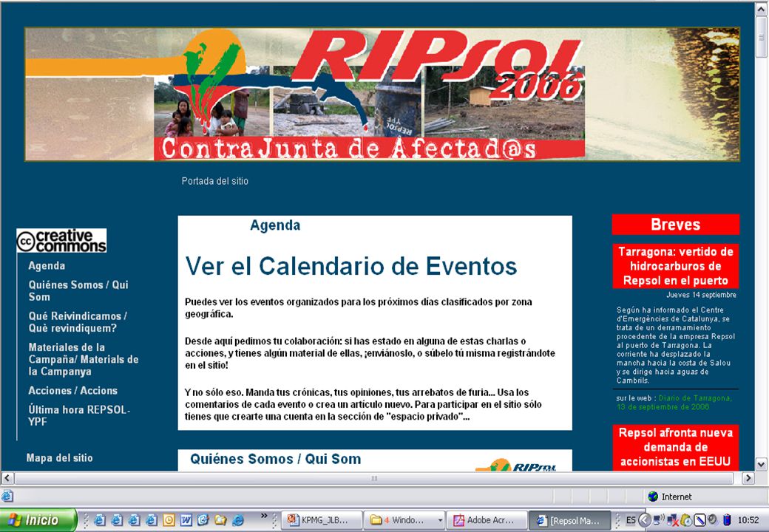Viewport: 769px width, 532px height.
Task: Open Repsol afronta nueva demanda headline
Action: click(675, 447)
